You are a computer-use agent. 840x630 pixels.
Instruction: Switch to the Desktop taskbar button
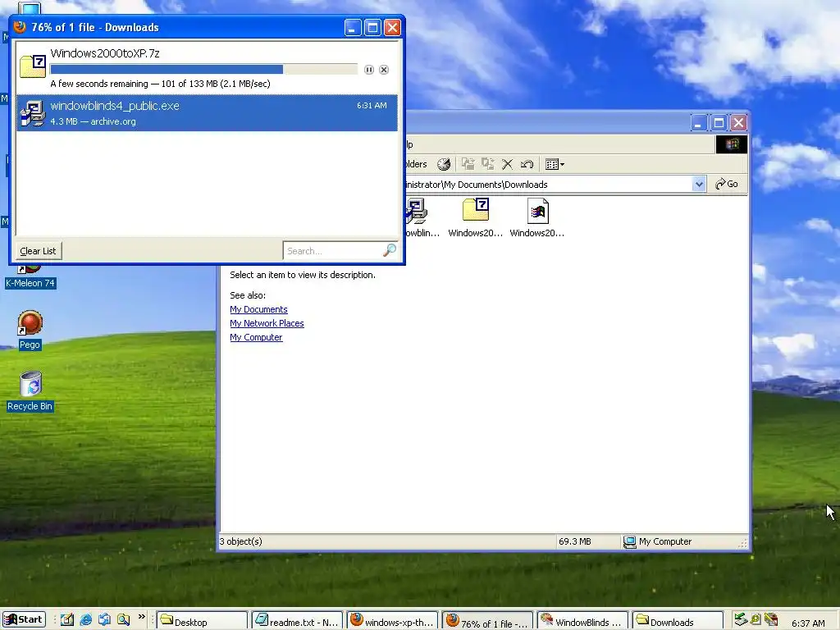click(202, 620)
